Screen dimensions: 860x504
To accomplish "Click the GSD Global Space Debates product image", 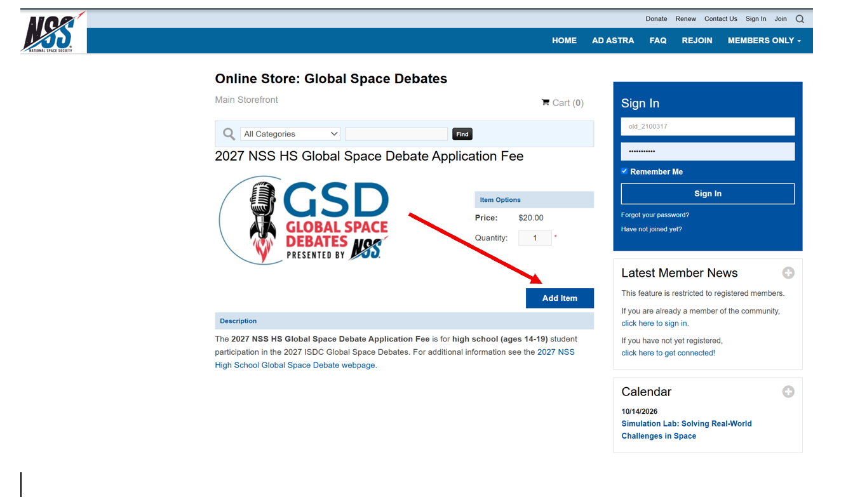I will 304,220.
